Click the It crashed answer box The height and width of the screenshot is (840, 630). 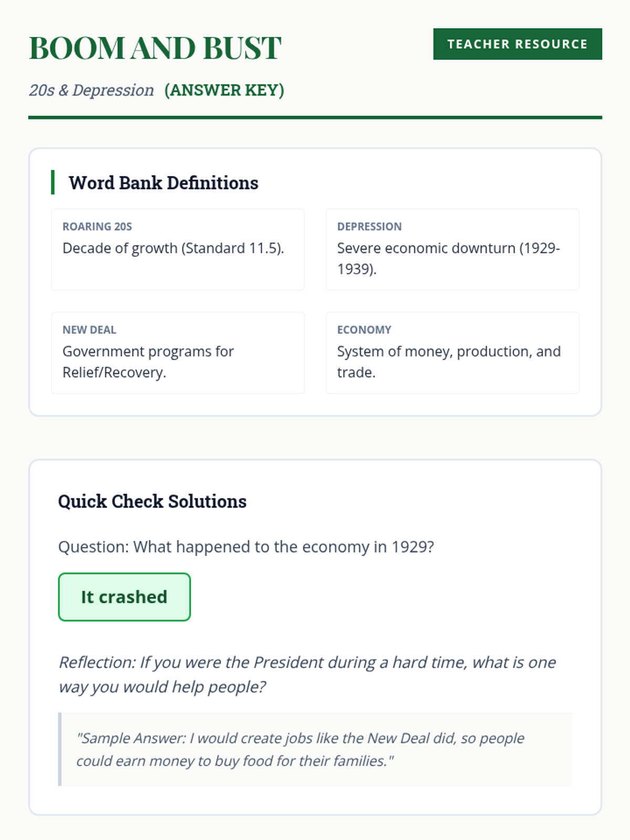tap(124, 597)
